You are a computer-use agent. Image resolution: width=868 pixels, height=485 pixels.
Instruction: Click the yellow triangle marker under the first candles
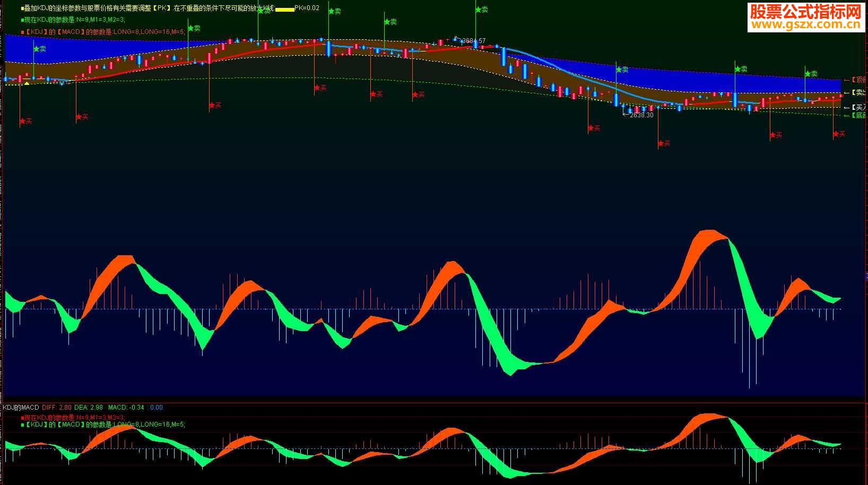27,83
